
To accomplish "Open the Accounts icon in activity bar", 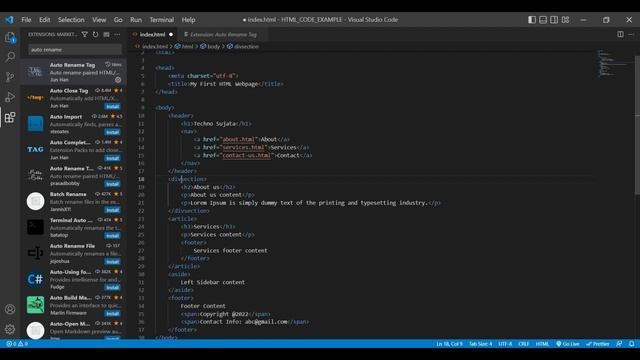I will (x=10, y=309).
